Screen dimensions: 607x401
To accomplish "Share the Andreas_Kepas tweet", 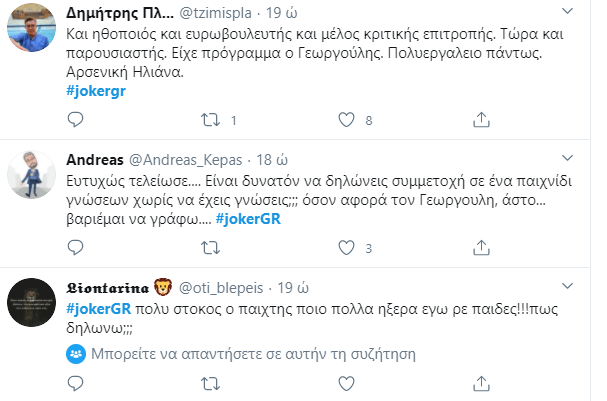I will tap(481, 248).
